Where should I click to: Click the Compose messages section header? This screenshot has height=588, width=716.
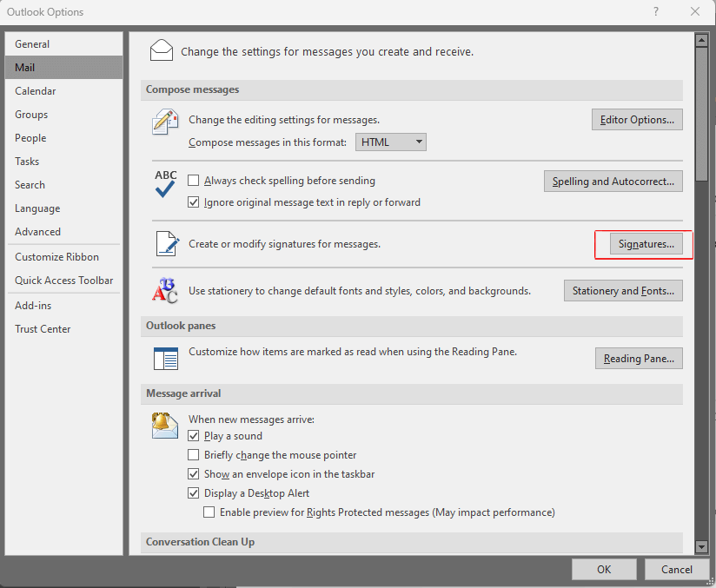(x=412, y=89)
